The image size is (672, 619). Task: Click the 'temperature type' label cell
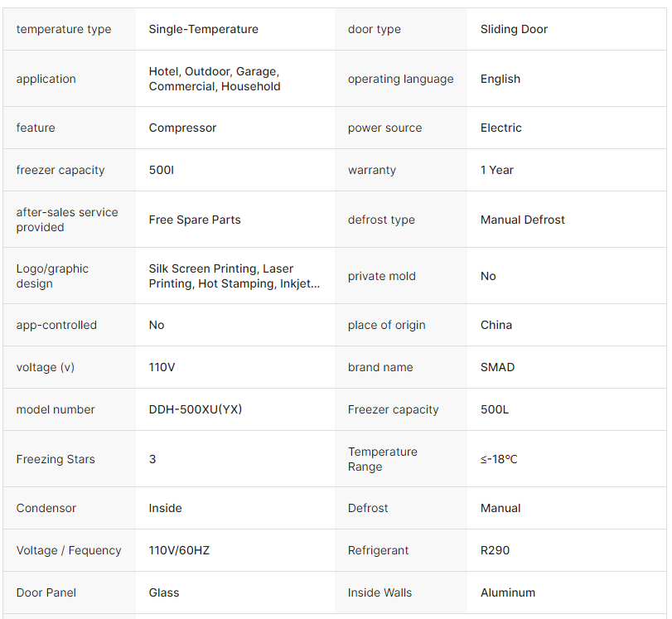(64, 29)
